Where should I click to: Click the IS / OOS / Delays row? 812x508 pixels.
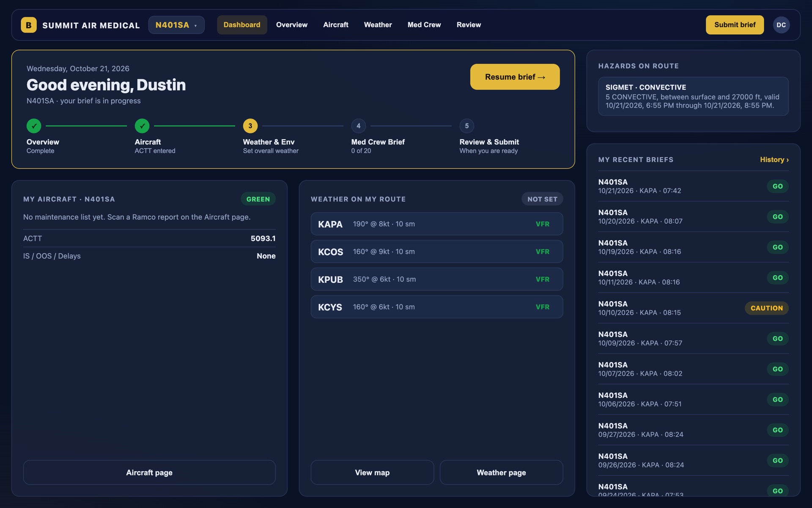149,256
